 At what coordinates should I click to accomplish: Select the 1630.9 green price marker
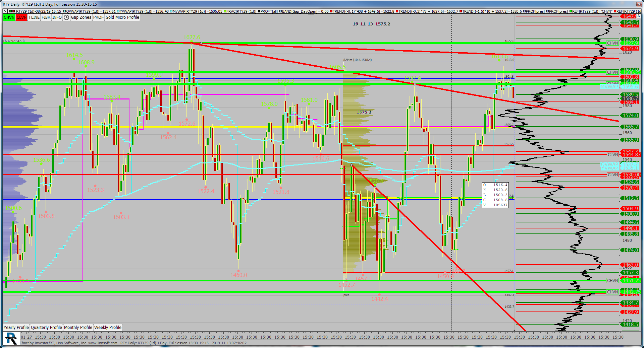click(630, 39)
